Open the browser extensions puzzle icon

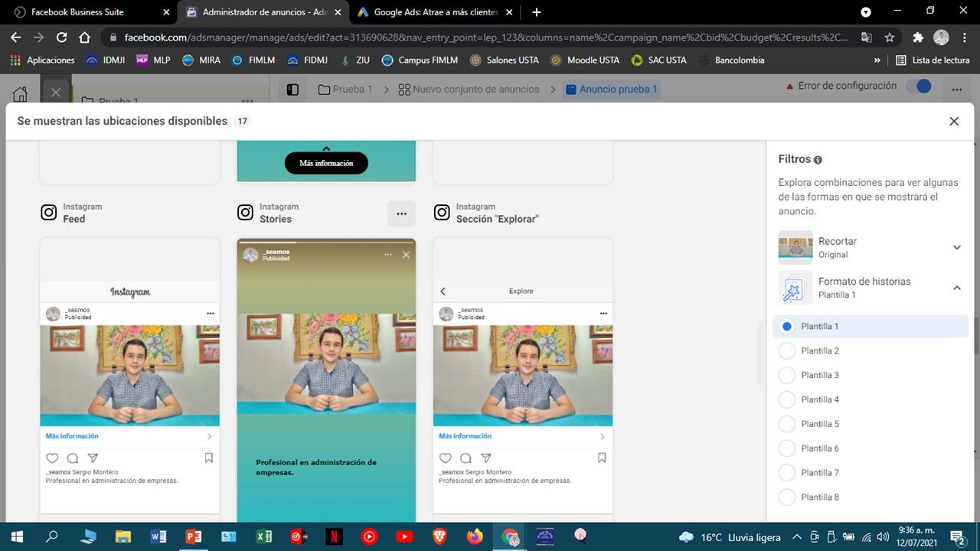pyautogui.click(x=918, y=37)
